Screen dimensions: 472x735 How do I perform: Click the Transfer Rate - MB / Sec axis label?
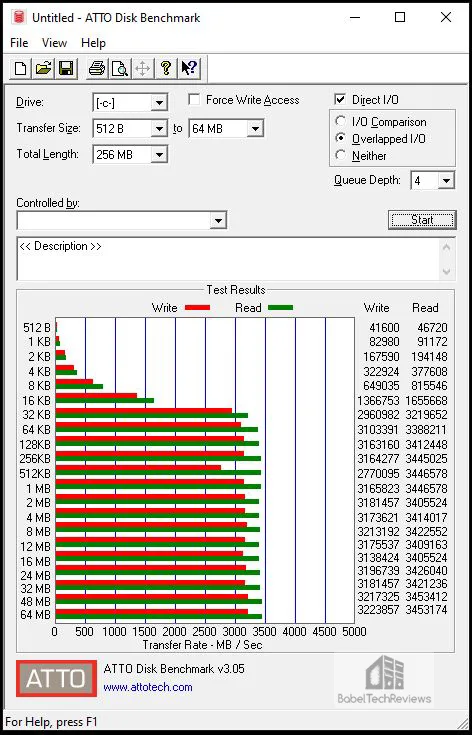pyautogui.click(x=202, y=645)
